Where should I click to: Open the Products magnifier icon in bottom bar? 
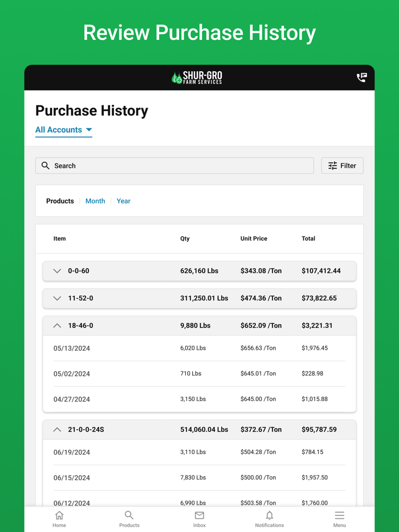(129, 515)
